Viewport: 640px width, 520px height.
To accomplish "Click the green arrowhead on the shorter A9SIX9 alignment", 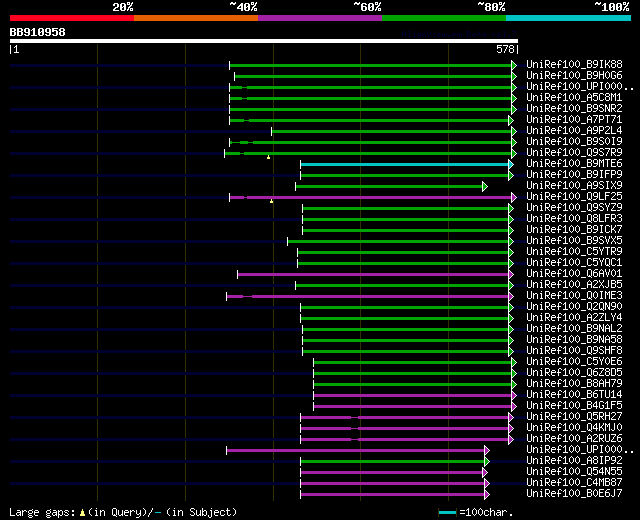I will pyautogui.click(x=485, y=187).
